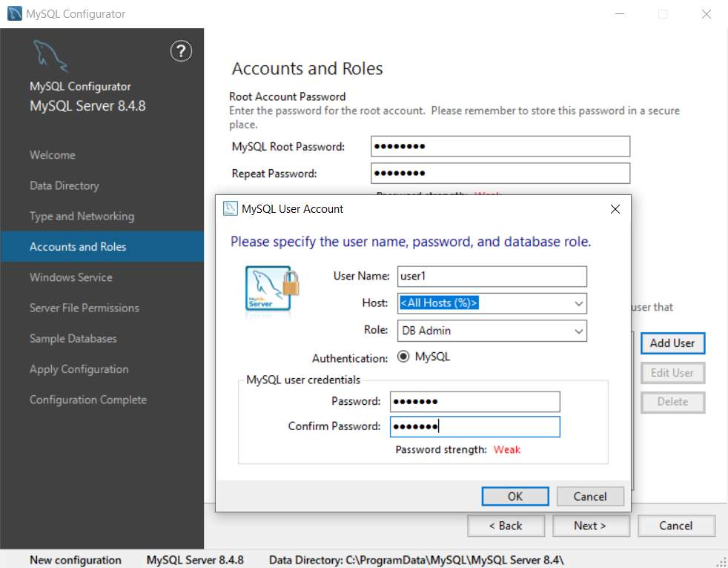728x568 pixels.
Task: Click MySQL Server 8.4.8 in status bar
Action: (195, 560)
